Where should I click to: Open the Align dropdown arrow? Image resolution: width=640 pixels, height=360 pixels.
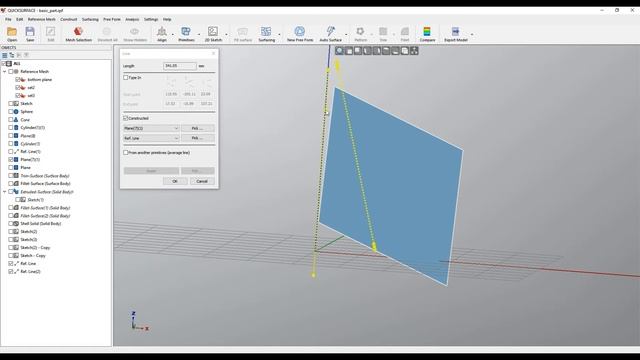pyautogui.click(x=172, y=34)
